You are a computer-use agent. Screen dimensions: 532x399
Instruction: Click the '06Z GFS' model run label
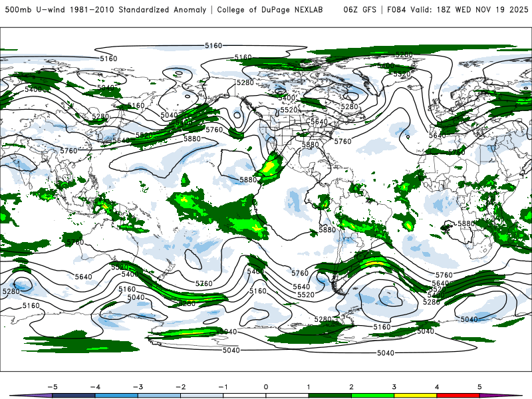click(x=360, y=10)
